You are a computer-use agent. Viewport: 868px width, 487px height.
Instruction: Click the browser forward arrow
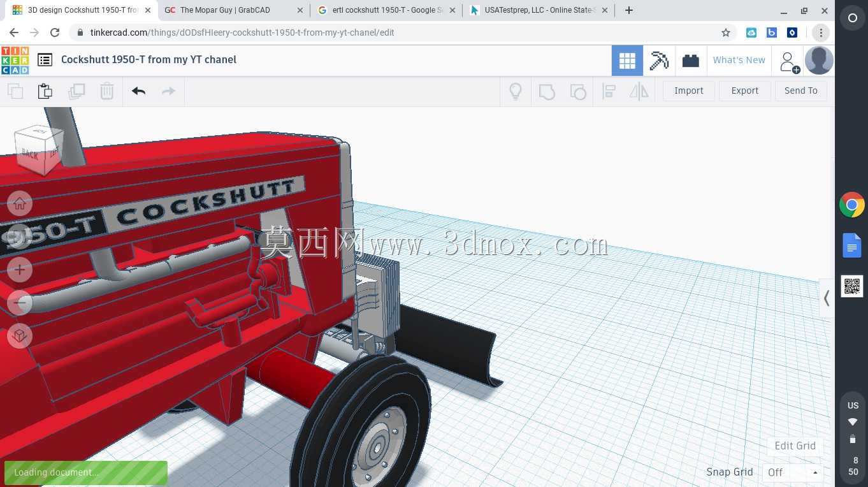coord(34,33)
